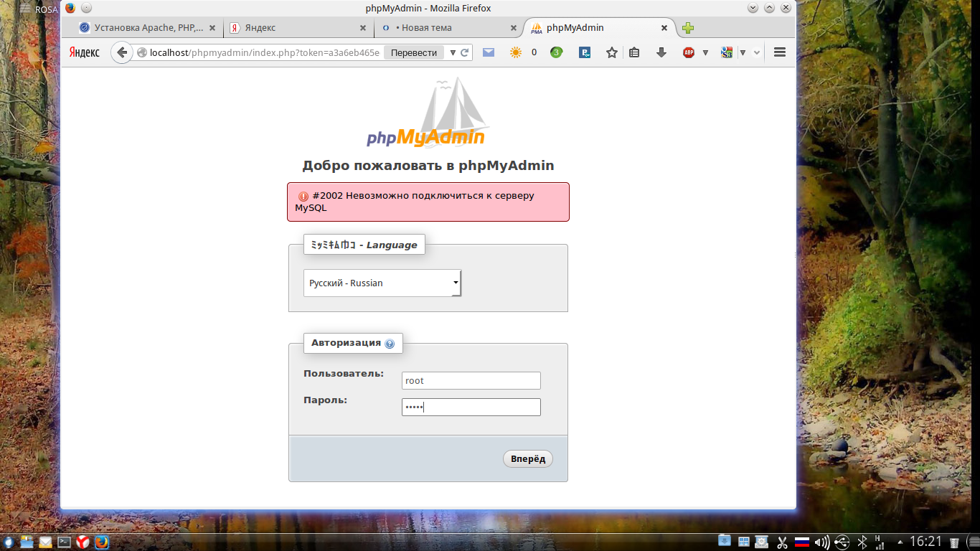The height and width of the screenshot is (551, 980).
Task: Click the Перевести translate button
Action: pos(414,52)
